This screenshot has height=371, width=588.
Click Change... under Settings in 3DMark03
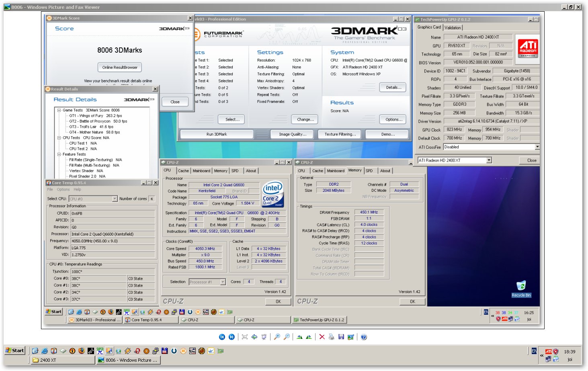pos(305,119)
